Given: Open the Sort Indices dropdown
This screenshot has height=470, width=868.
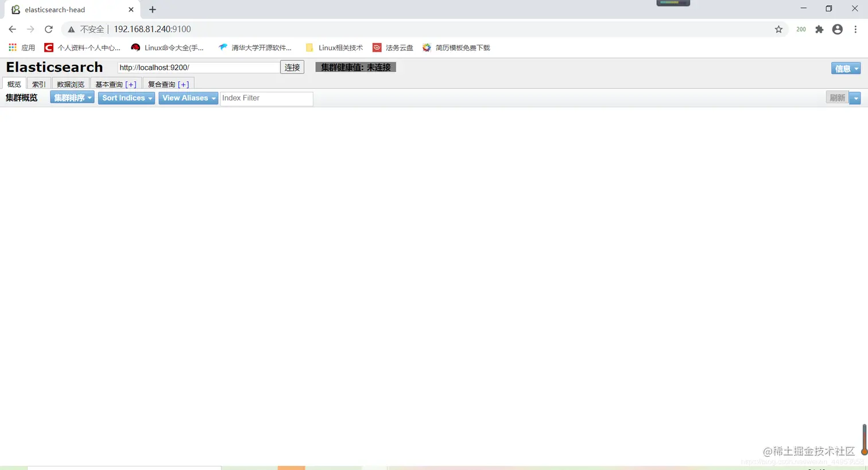Looking at the screenshot, I should coord(126,98).
